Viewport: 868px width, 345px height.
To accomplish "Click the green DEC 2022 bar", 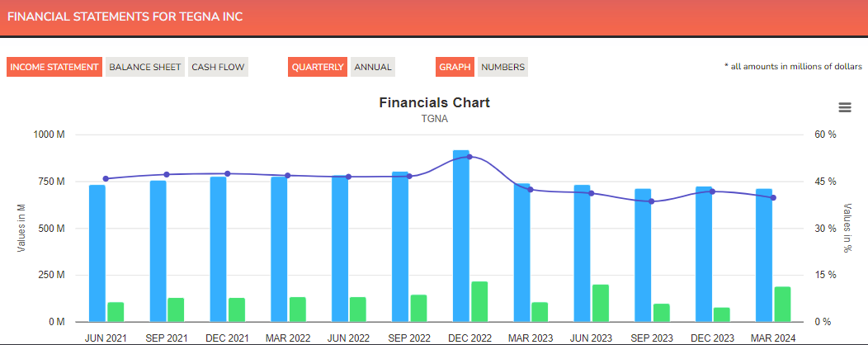I will tap(479, 302).
